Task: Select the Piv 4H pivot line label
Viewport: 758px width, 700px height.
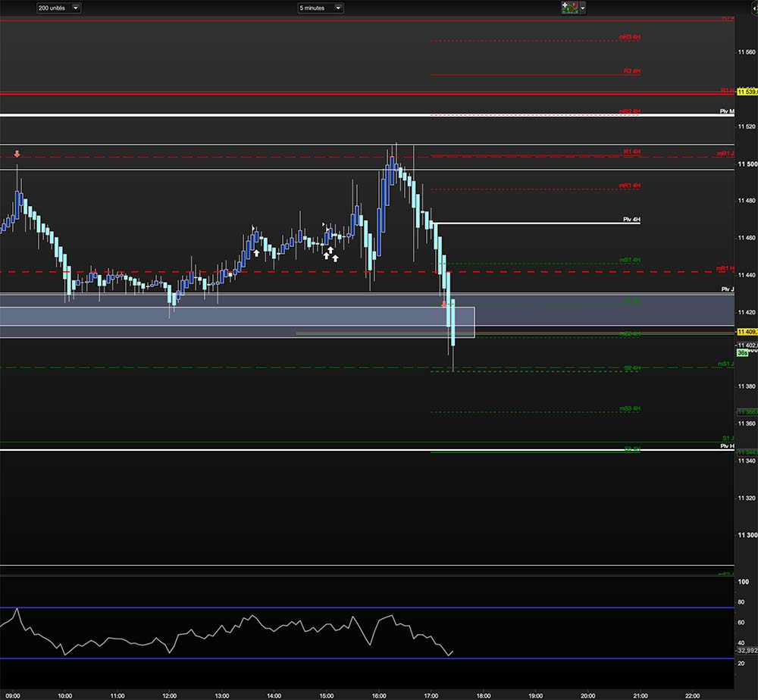Action: pos(631,220)
